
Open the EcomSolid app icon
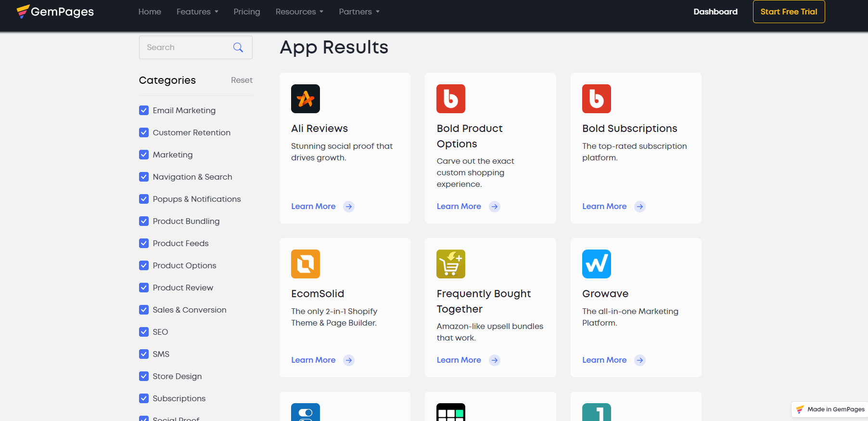click(306, 264)
